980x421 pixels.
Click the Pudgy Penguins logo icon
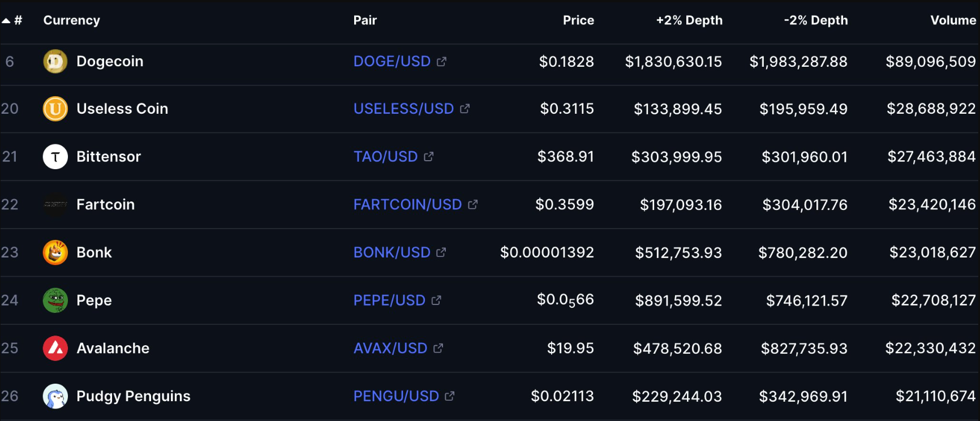coord(55,396)
